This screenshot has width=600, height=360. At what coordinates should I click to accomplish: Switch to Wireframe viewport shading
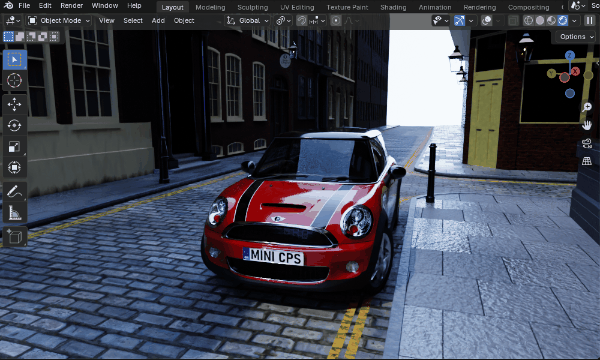pyautogui.click(x=528, y=21)
